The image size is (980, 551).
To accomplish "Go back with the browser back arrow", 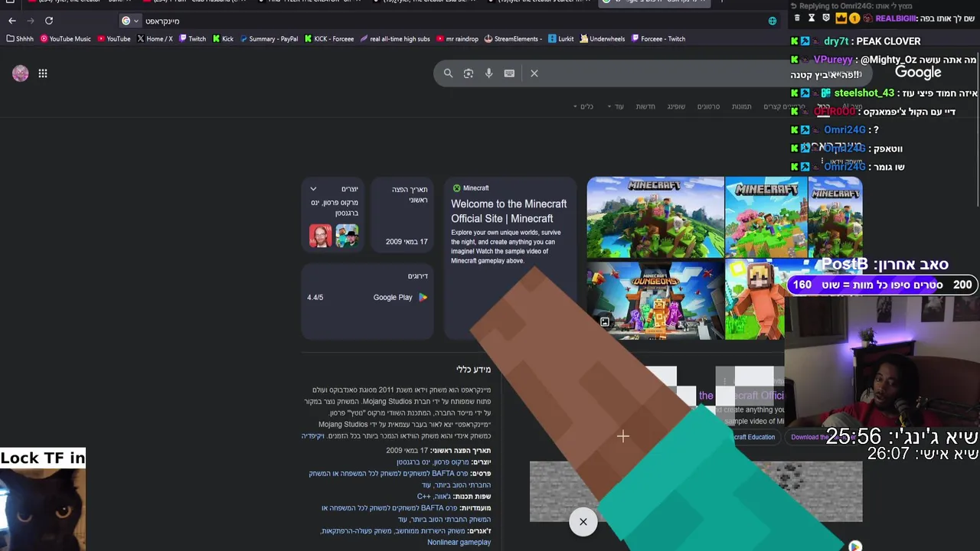I will point(11,21).
